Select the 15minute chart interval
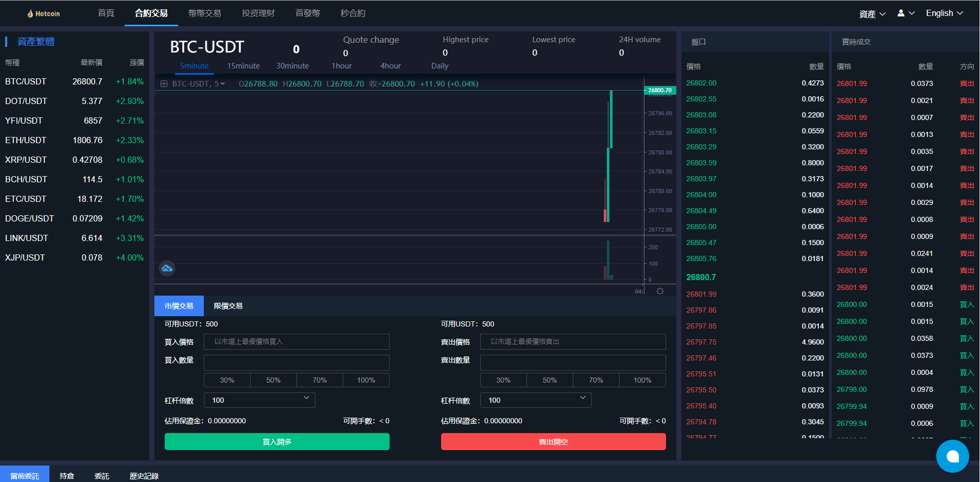980x482 pixels. click(x=243, y=66)
